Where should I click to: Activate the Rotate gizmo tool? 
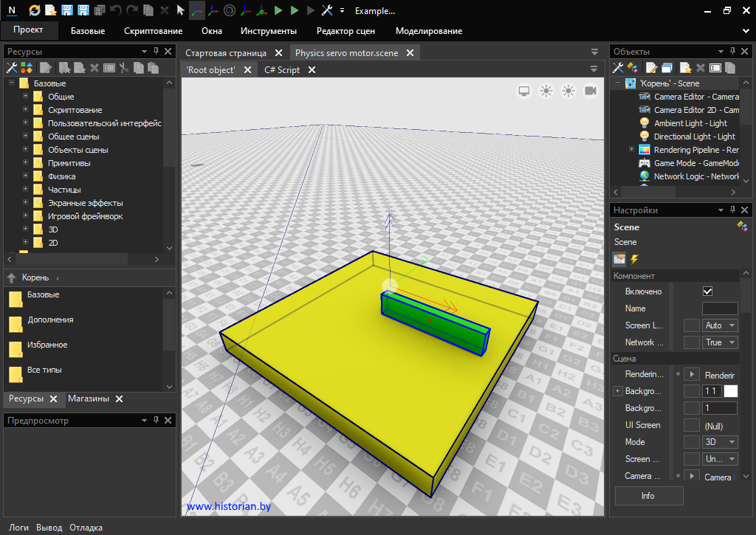point(230,10)
